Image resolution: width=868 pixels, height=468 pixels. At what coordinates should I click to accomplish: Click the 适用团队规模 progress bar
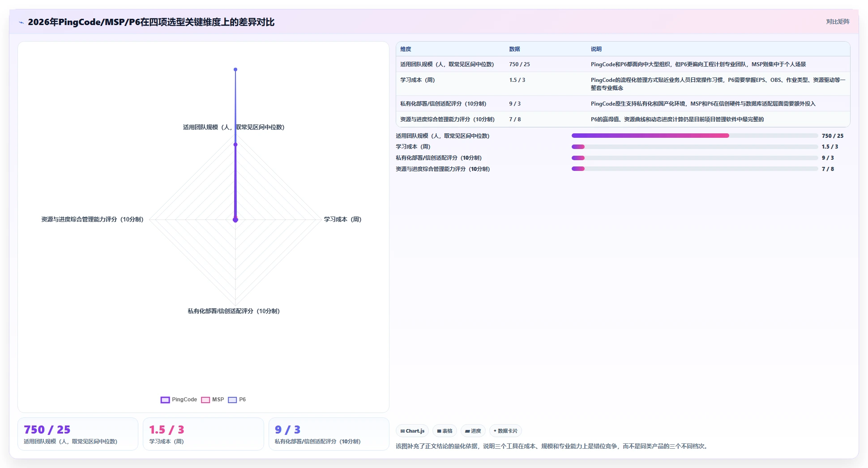(695, 136)
